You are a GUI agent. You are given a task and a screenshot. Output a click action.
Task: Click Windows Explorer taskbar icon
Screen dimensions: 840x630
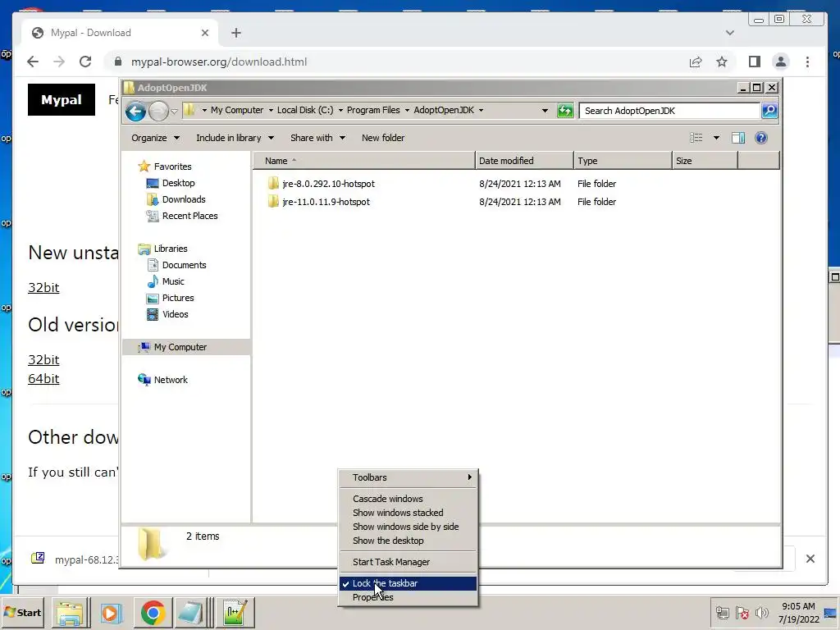[x=71, y=613]
